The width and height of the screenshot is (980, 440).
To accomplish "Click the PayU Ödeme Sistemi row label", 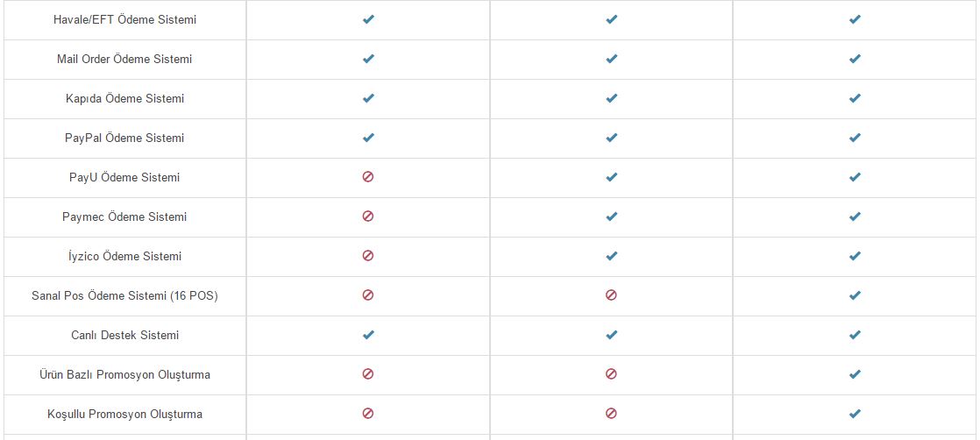I will (x=125, y=178).
